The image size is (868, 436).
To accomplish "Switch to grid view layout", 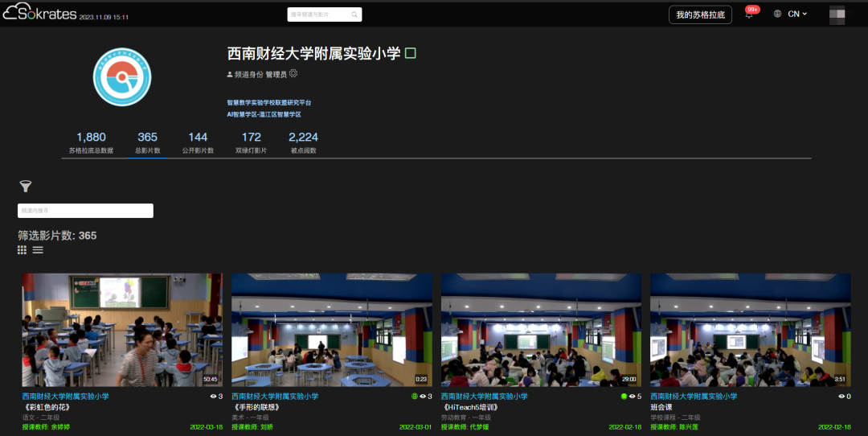I will [23, 250].
